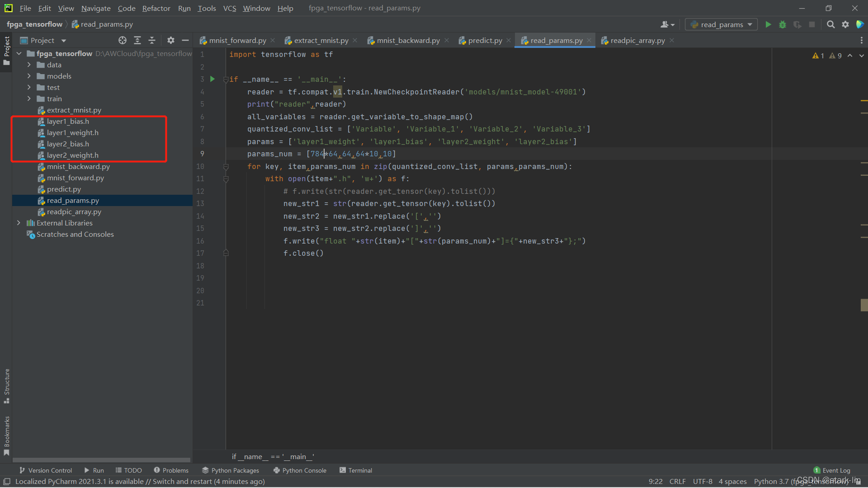Image resolution: width=868 pixels, height=488 pixels.
Task: Open layer1_weight.h in project tree
Action: click(72, 132)
